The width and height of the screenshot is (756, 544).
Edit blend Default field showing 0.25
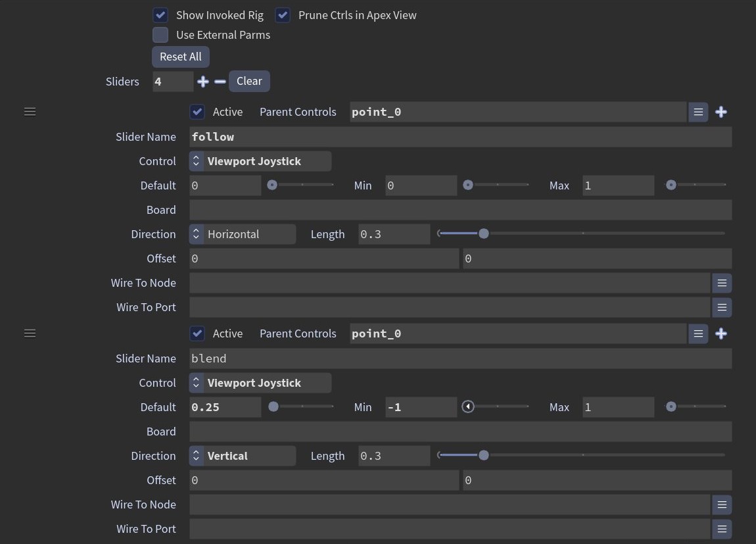tap(225, 407)
